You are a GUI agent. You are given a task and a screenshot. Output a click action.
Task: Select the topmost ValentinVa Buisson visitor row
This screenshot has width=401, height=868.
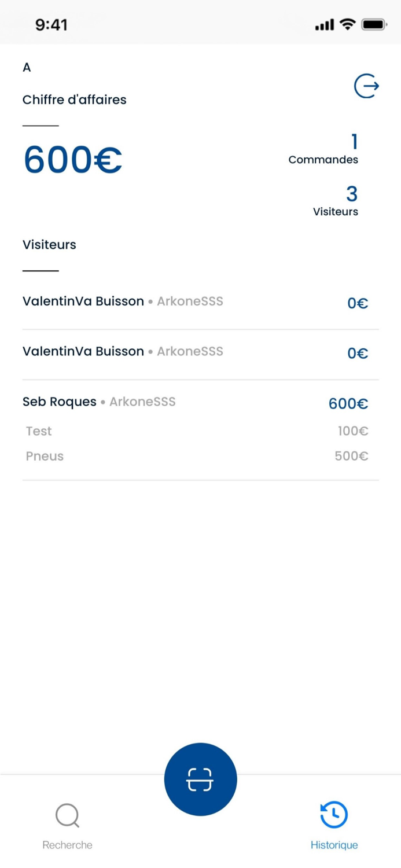coord(83,301)
